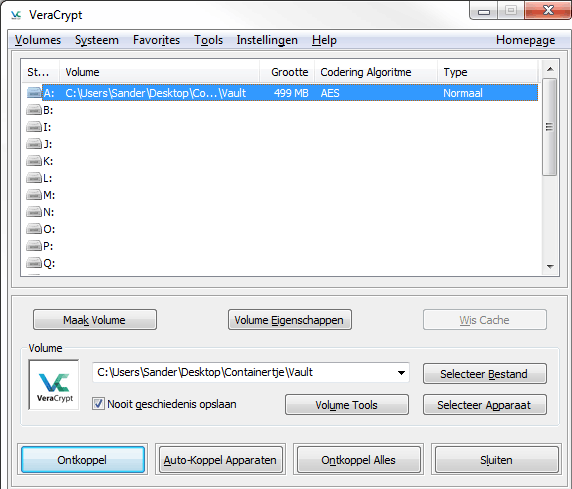
Task: Open the Volumes menu
Action: coord(38,40)
